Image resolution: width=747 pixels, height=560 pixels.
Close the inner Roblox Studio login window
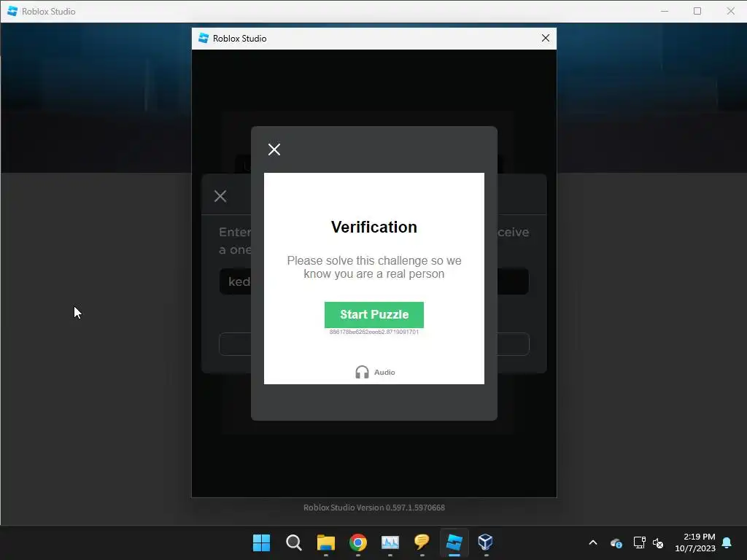[x=546, y=38]
